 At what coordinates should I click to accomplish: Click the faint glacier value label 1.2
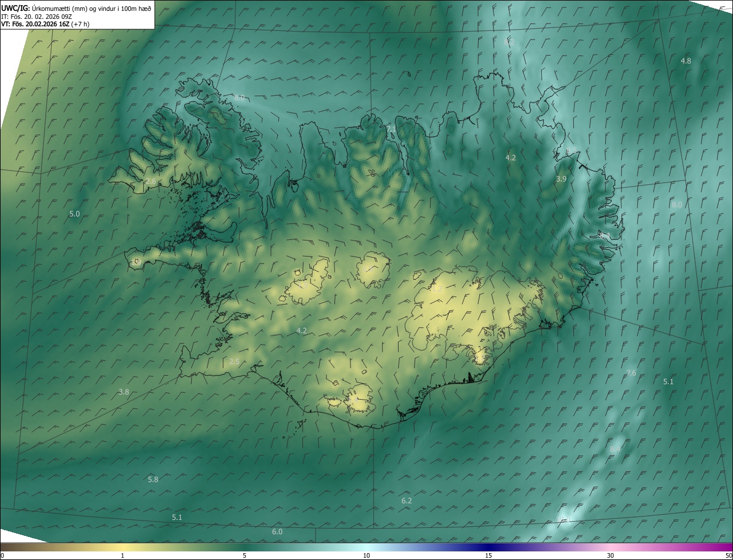click(436, 289)
